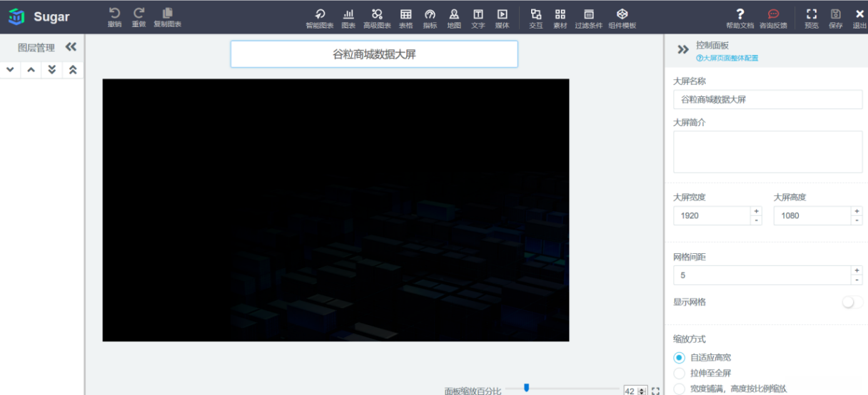Increase 大屏高度 height with plus
The image size is (868, 395).
857,211
